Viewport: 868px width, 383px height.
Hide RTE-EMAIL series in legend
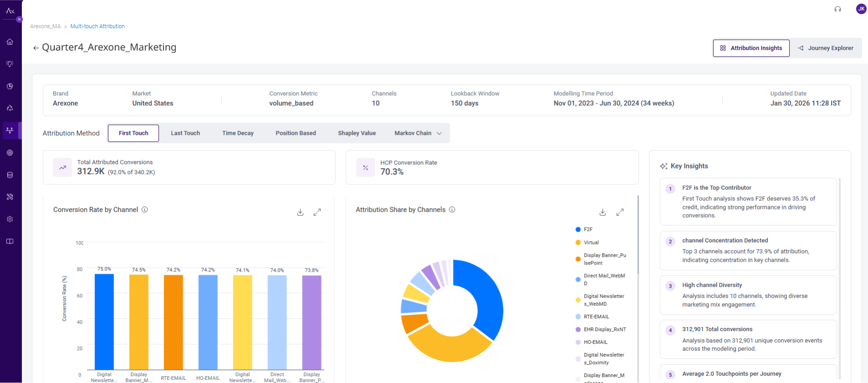click(x=596, y=317)
